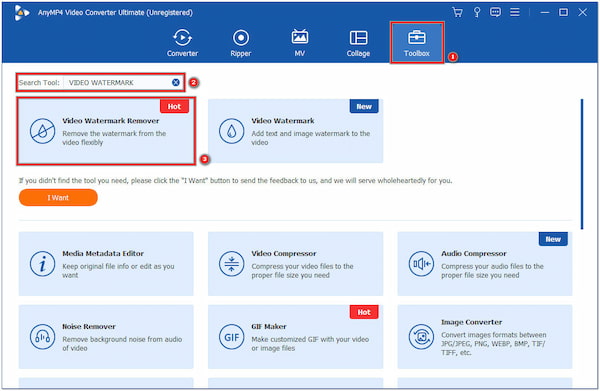Click the Video Watermark droplet icon

[231, 131]
